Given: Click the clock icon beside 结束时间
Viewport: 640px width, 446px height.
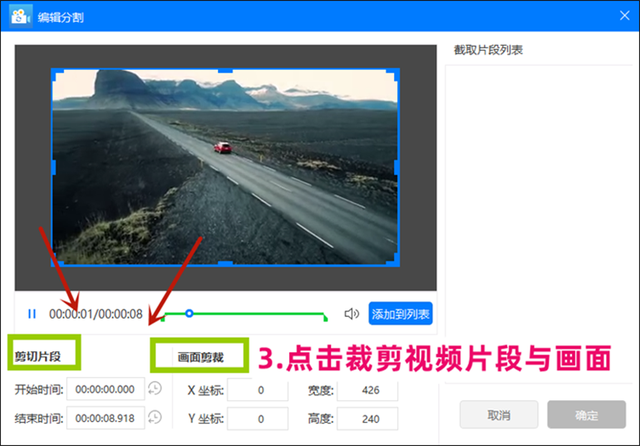Looking at the screenshot, I should tap(154, 418).
